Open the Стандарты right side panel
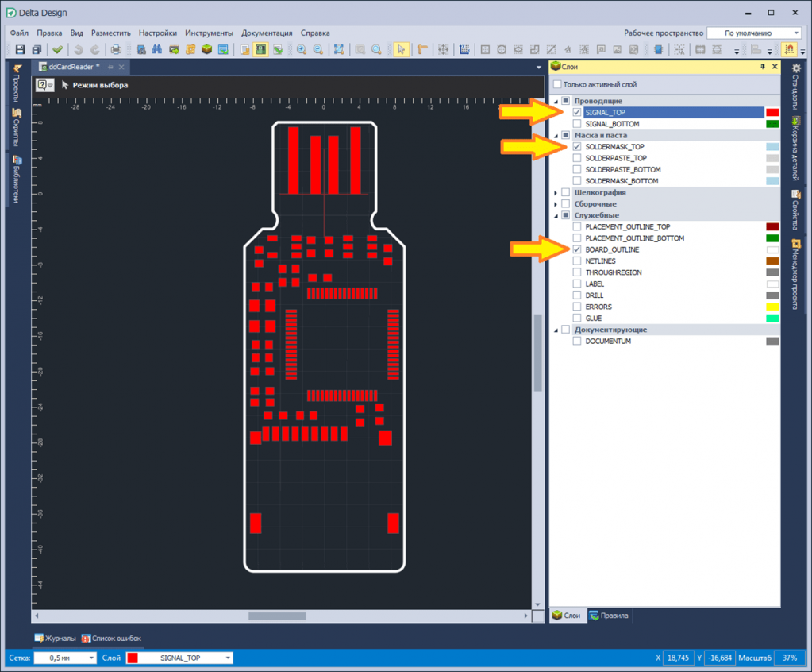812x672 pixels. (x=796, y=87)
